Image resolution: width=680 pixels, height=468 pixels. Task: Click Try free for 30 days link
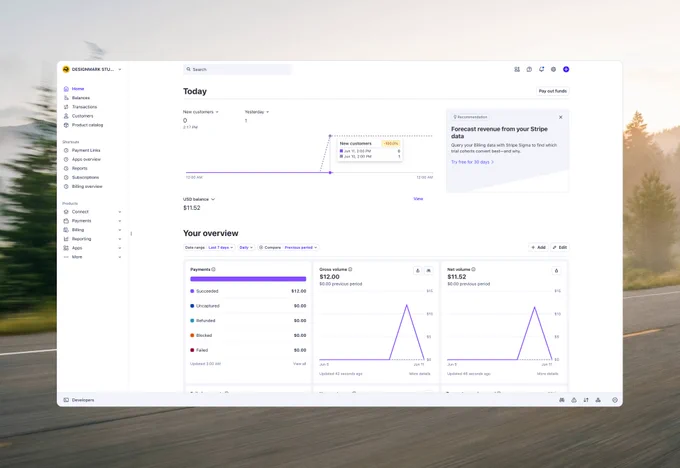coord(472,162)
